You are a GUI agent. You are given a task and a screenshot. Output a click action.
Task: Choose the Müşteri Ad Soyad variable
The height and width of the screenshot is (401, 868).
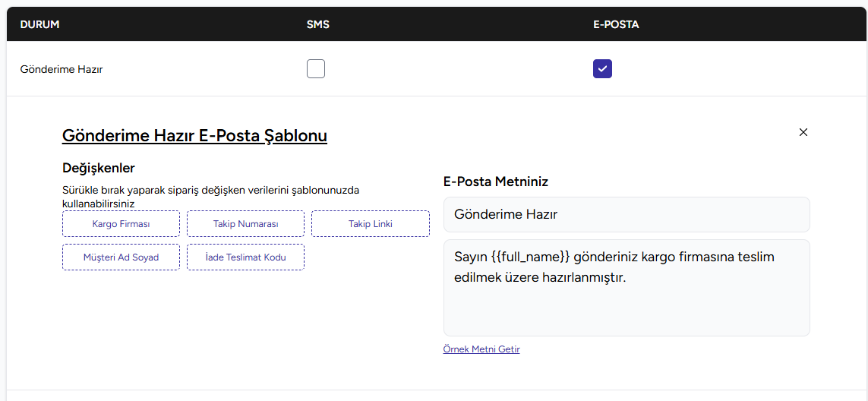121,257
